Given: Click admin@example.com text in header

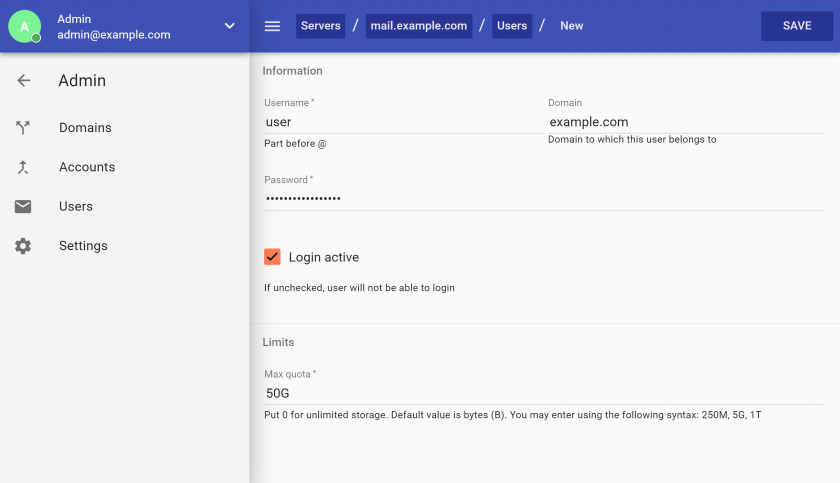Looking at the screenshot, I should click(114, 35).
